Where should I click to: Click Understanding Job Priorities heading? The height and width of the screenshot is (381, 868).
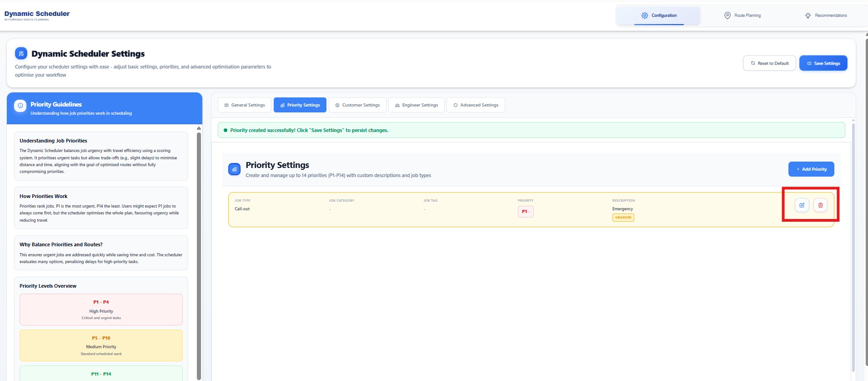(53, 141)
